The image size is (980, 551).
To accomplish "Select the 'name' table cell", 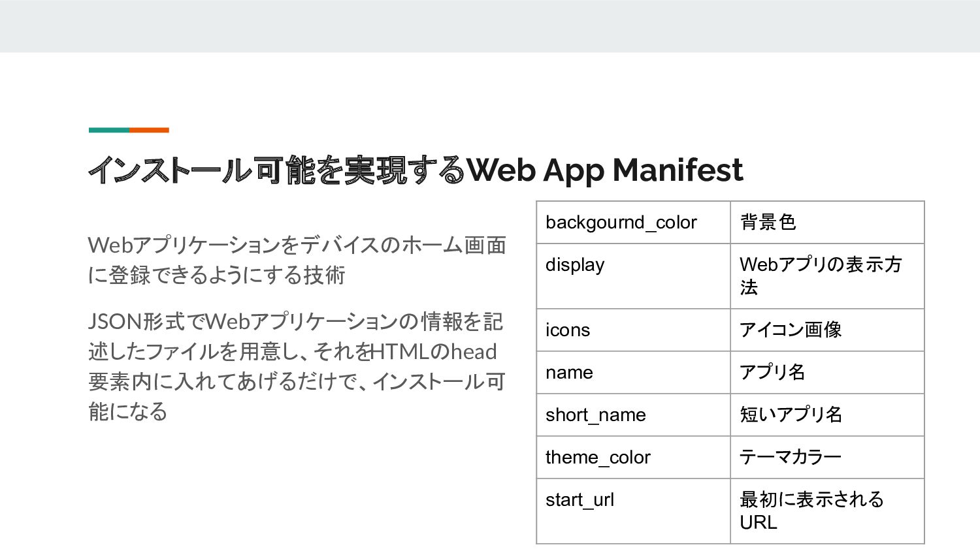I will pos(633,373).
